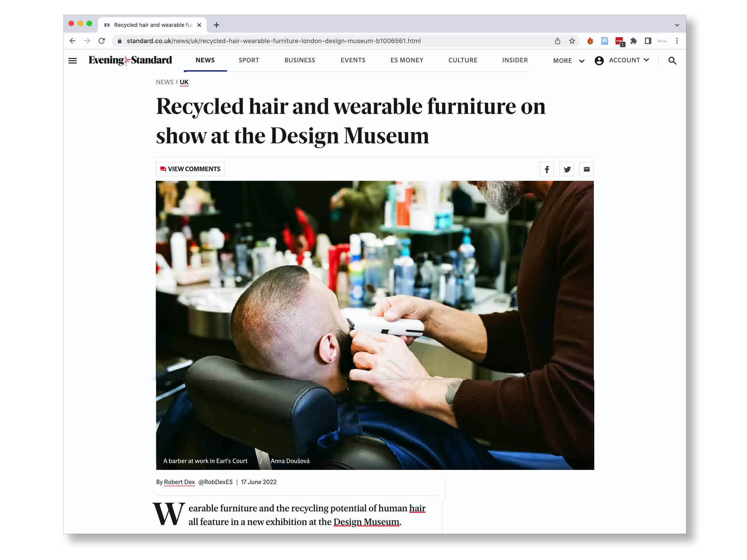Share article via email icon
747x560 pixels.
coord(586,169)
